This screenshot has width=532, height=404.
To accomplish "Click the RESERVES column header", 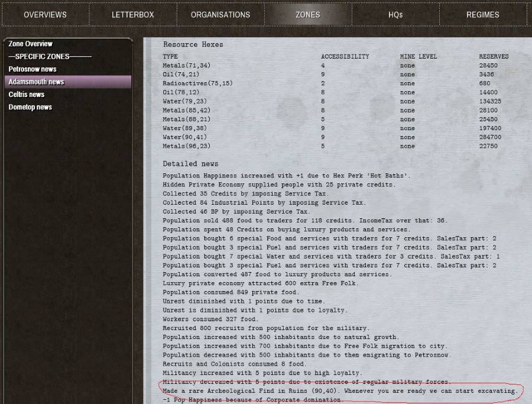I will (494, 56).
